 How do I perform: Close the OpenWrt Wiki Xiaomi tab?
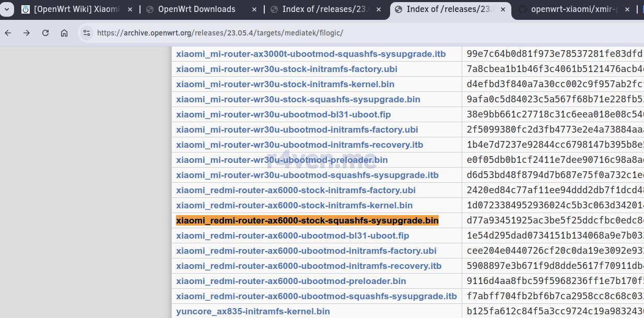(x=130, y=9)
